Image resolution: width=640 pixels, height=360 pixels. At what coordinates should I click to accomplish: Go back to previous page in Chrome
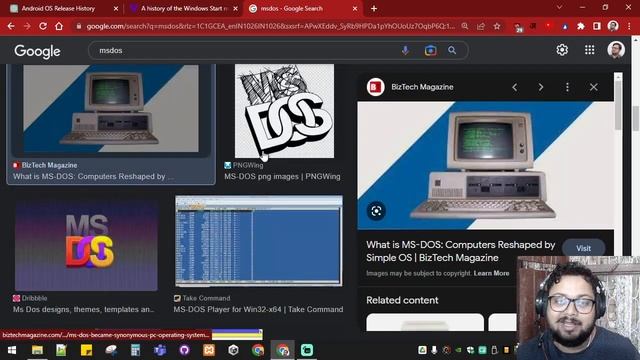pos(11,26)
